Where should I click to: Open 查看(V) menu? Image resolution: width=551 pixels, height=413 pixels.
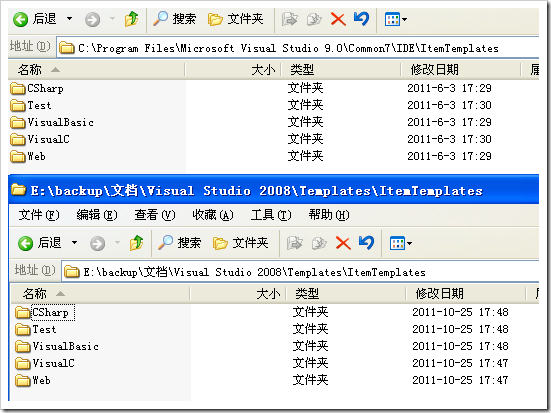click(155, 215)
